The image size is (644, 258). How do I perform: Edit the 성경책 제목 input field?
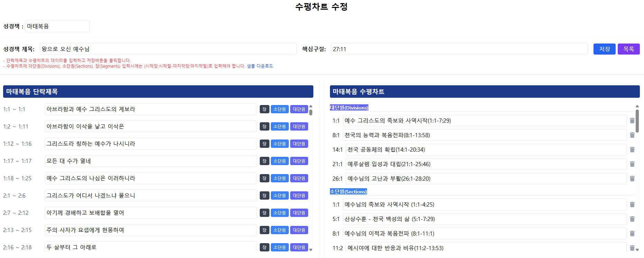pos(168,49)
